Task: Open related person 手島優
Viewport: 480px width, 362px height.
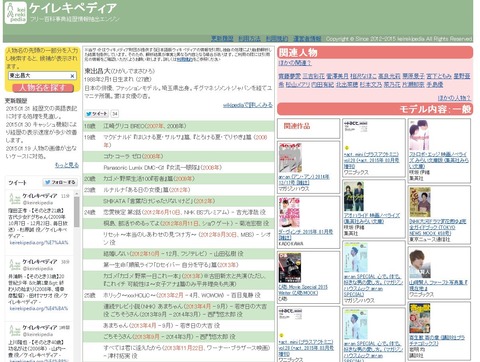Action: [x=434, y=85]
